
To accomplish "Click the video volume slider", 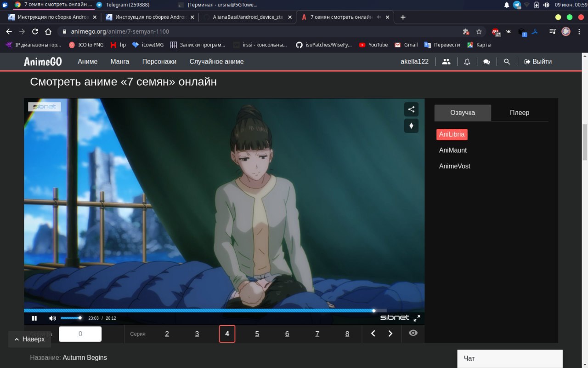I will 71,318.
